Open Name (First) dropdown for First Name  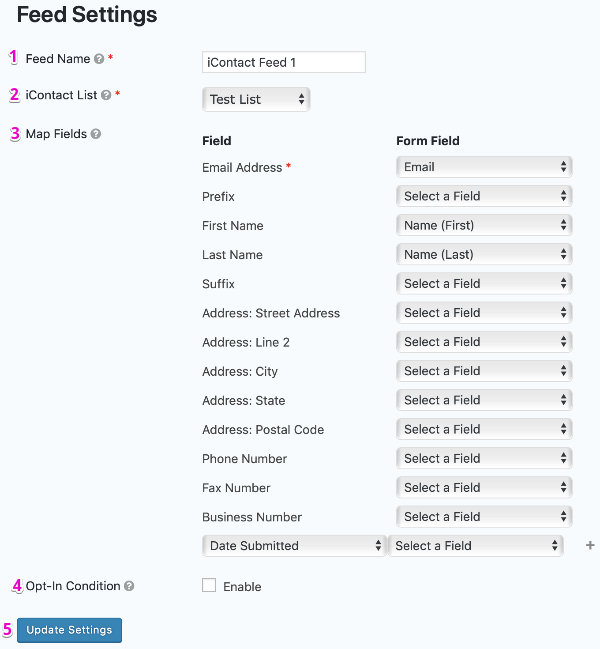(484, 225)
